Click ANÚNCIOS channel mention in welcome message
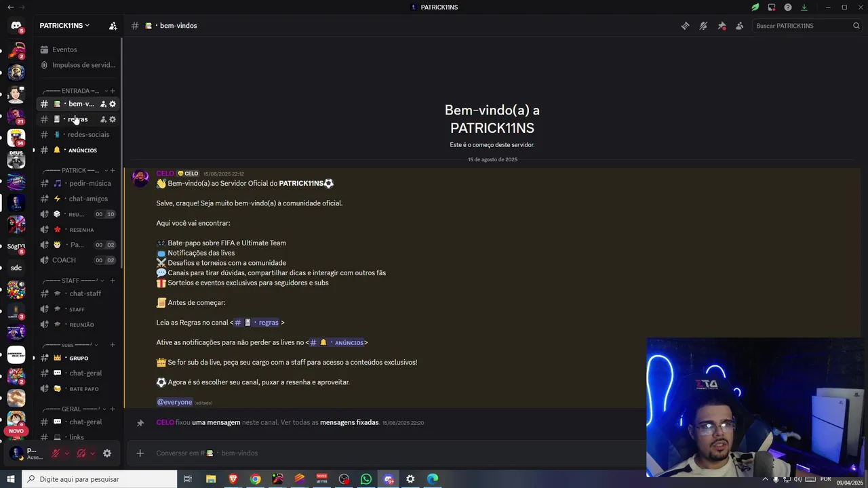Screen dimensions: 868x488 (x=336, y=342)
